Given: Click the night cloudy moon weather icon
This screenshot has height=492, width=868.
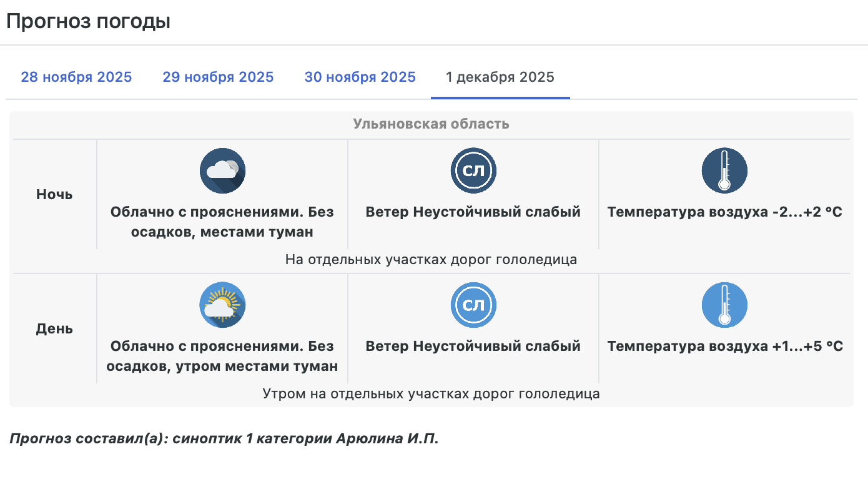Looking at the screenshot, I should (222, 170).
